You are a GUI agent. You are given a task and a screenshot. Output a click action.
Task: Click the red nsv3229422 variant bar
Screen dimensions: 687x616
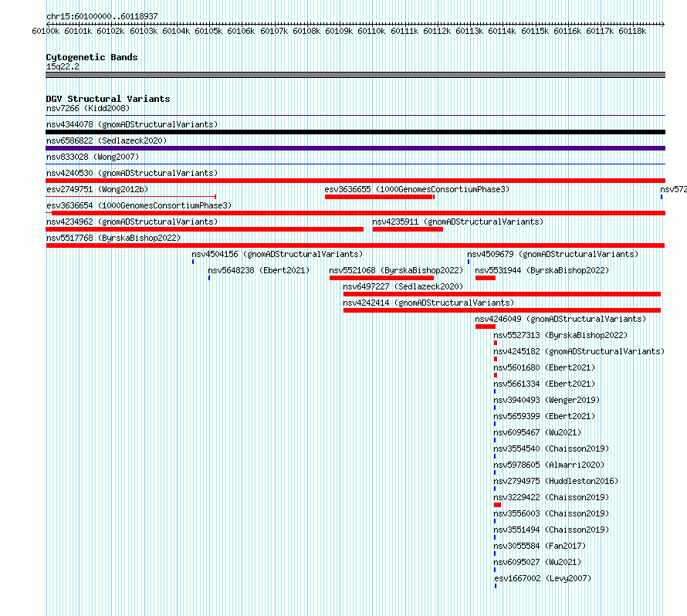pyautogui.click(x=497, y=505)
